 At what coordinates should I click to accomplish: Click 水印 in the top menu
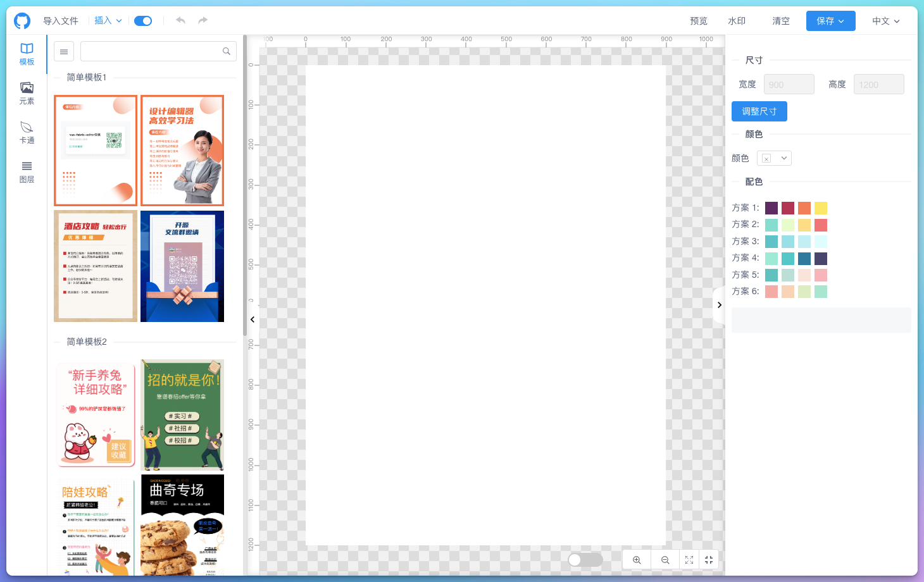[737, 20]
